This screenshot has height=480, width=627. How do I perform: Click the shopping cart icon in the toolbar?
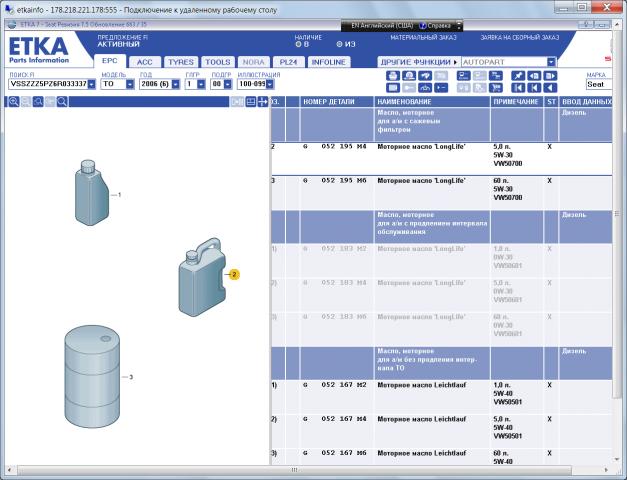(496, 88)
